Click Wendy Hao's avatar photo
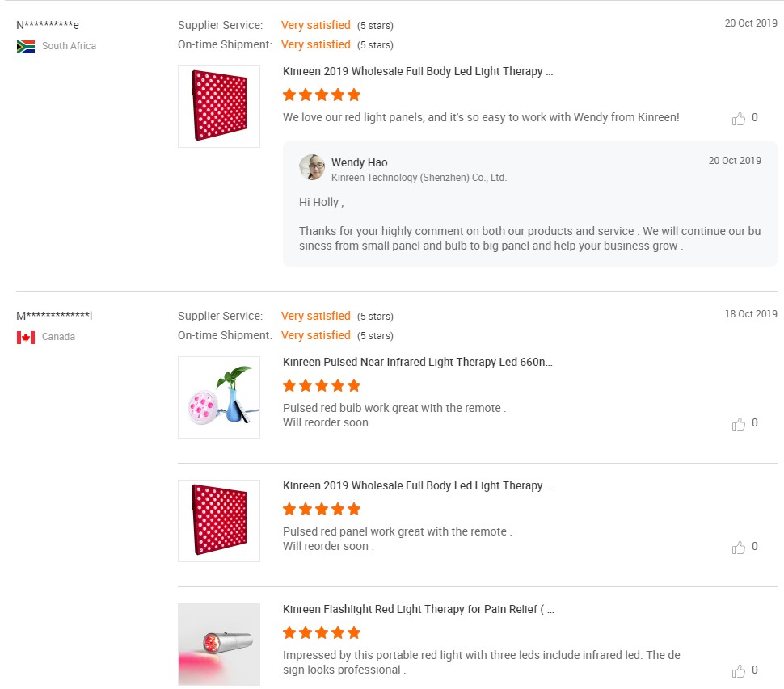Image resolution: width=784 pixels, height=689 pixels. click(x=312, y=167)
